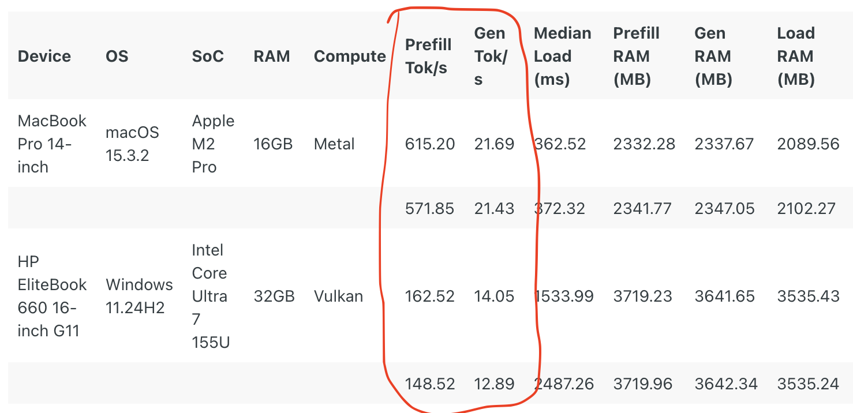Viewport: 868px width, 413px height.
Task: Click the Compute column header
Action: tap(350, 57)
